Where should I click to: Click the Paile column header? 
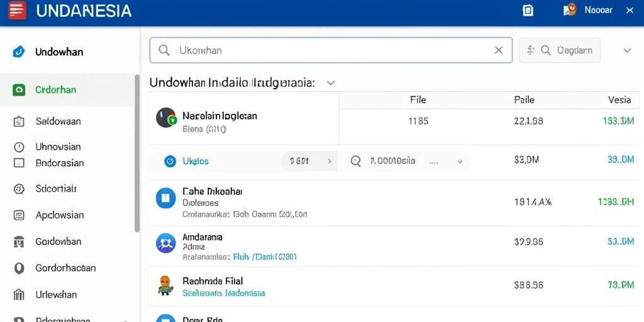(x=524, y=100)
